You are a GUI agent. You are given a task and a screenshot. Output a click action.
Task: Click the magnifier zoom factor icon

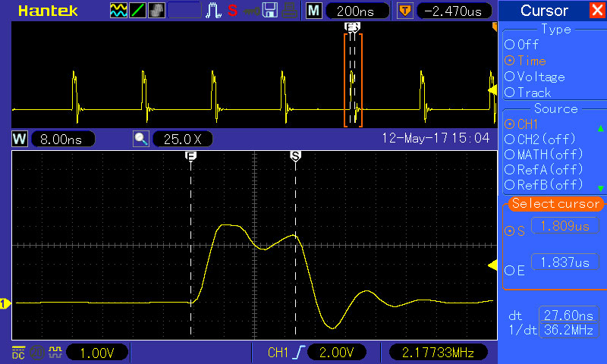tap(140, 140)
